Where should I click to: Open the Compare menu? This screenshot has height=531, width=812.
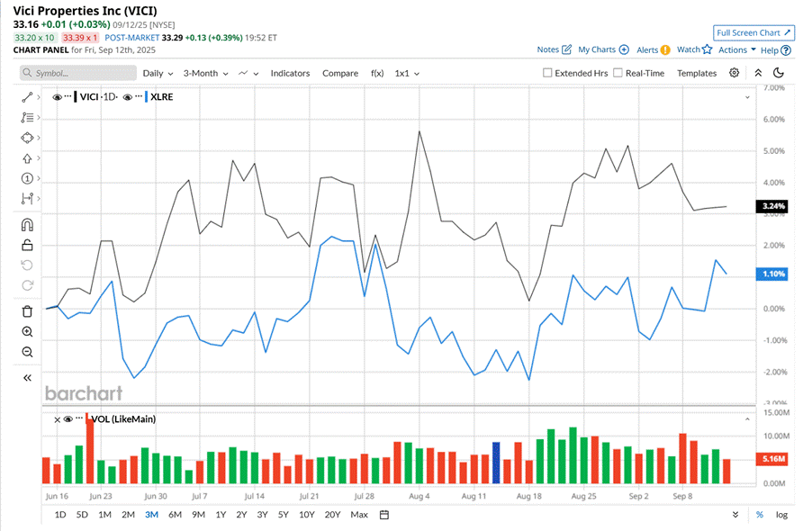pyautogui.click(x=340, y=74)
